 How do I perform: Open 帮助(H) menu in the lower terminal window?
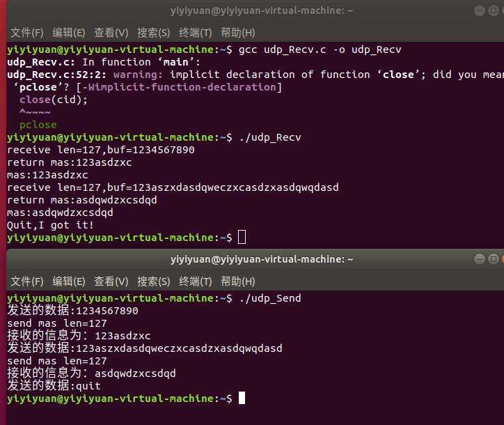(238, 281)
